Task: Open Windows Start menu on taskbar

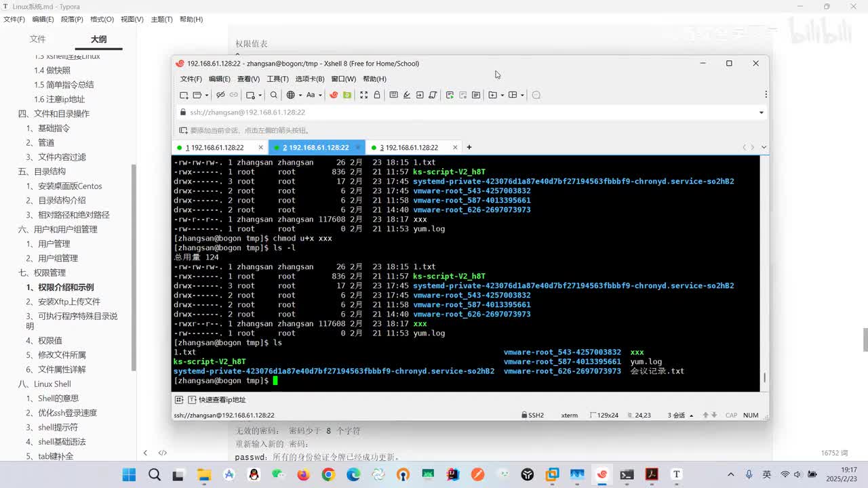Action: point(129,474)
